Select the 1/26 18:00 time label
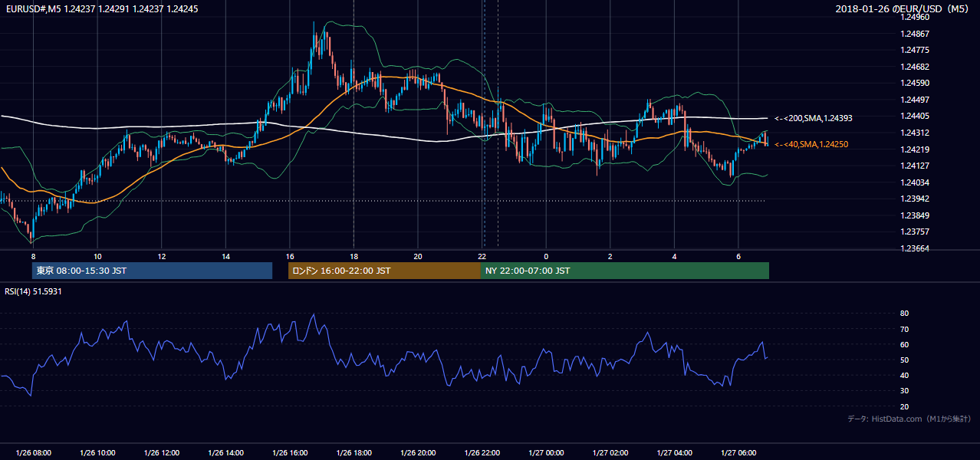The height and width of the screenshot is (460, 980). point(354,453)
